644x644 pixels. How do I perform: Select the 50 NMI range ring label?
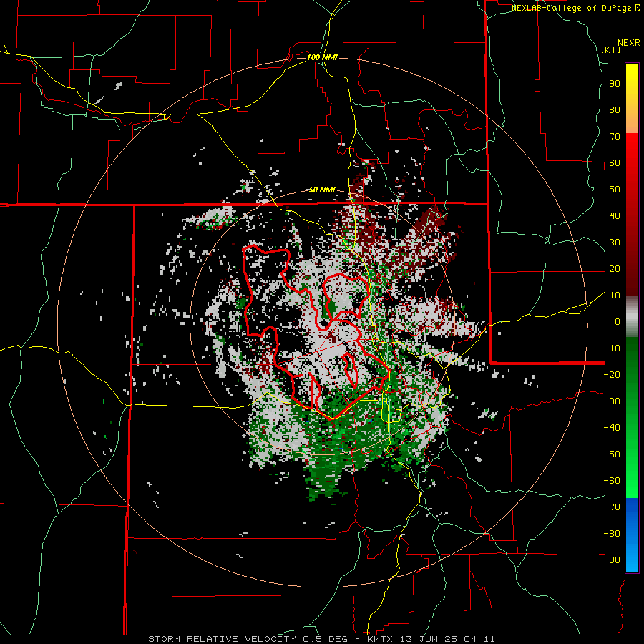(322, 190)
